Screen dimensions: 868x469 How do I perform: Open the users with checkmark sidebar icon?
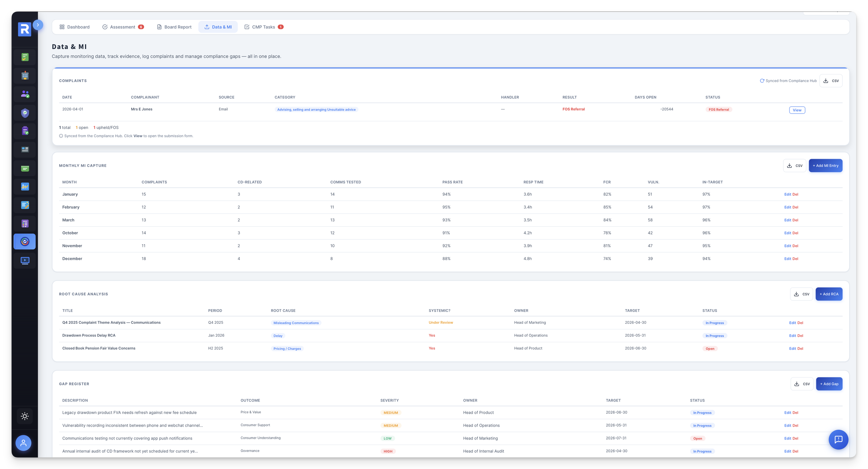(25, 94)
